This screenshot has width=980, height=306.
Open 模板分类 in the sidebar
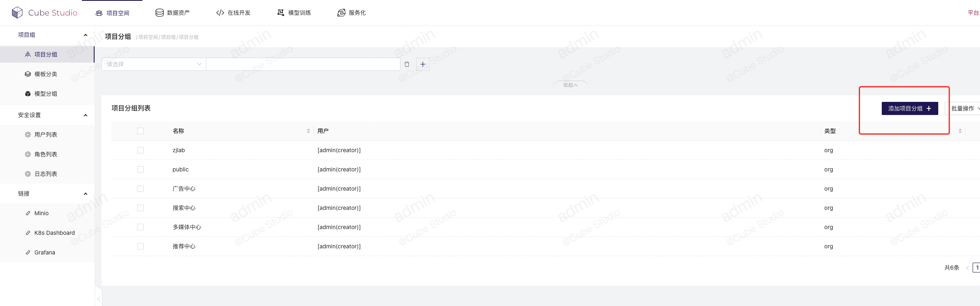point(45,74)
